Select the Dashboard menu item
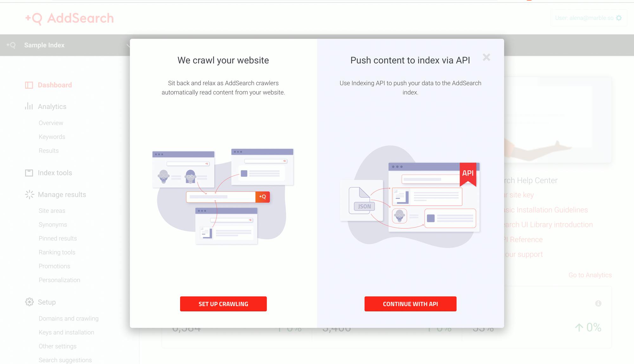 55,85
